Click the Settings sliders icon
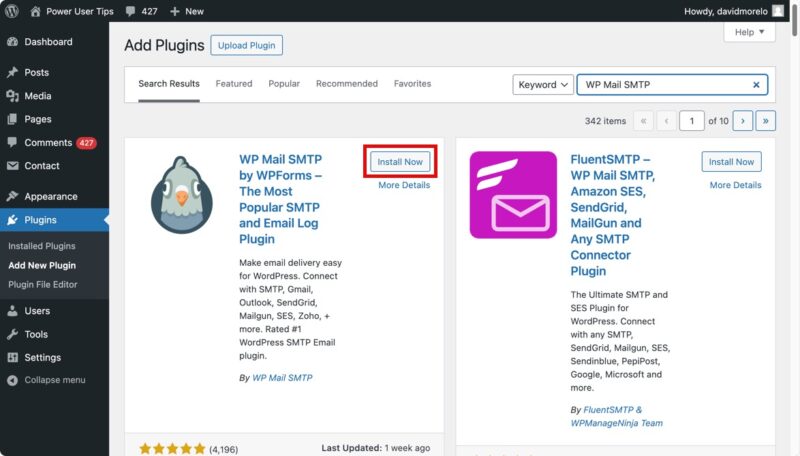800x456 pixels. point(13,358)
